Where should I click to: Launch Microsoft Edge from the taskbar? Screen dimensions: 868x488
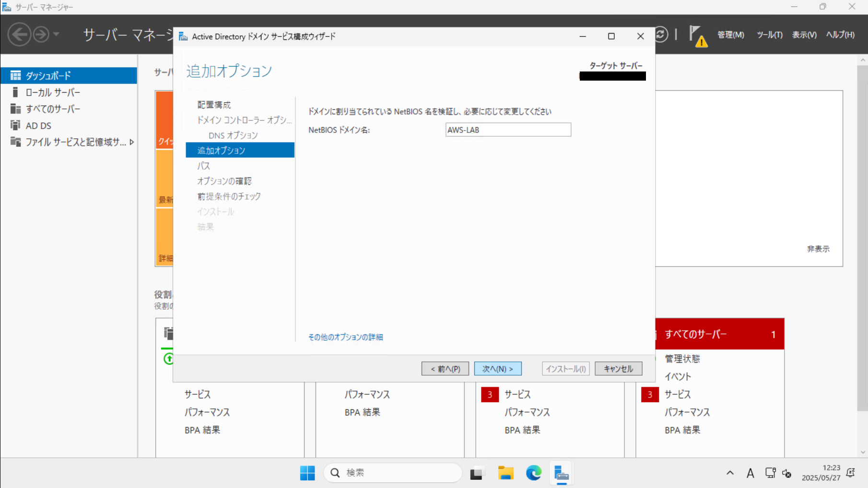click(534, 473)
